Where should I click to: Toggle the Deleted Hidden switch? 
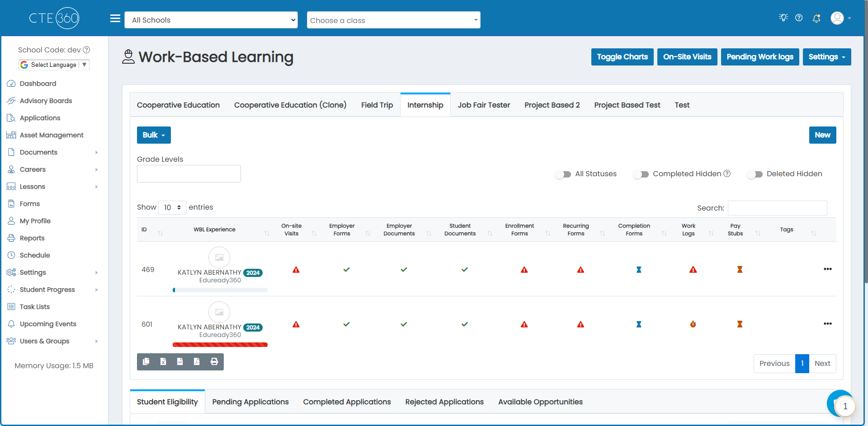pos(755,174)
